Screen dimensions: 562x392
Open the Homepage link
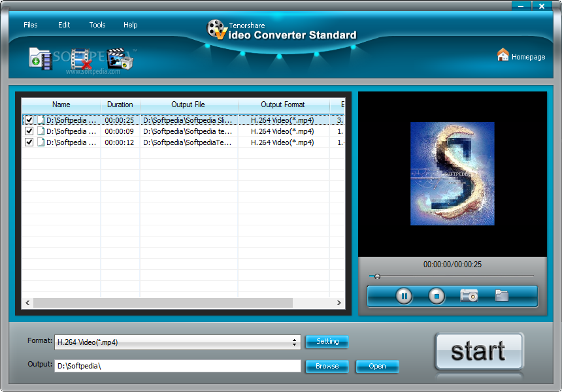(x=528, y=57)
